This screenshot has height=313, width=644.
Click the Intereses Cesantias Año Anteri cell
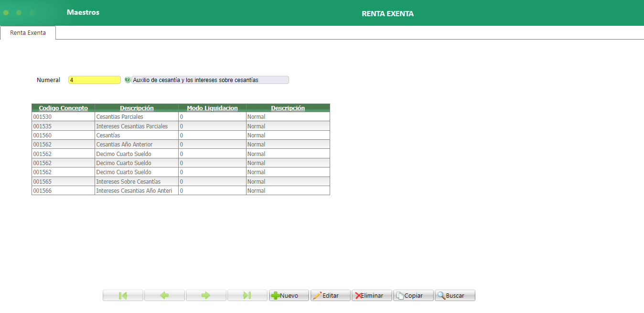137,191
